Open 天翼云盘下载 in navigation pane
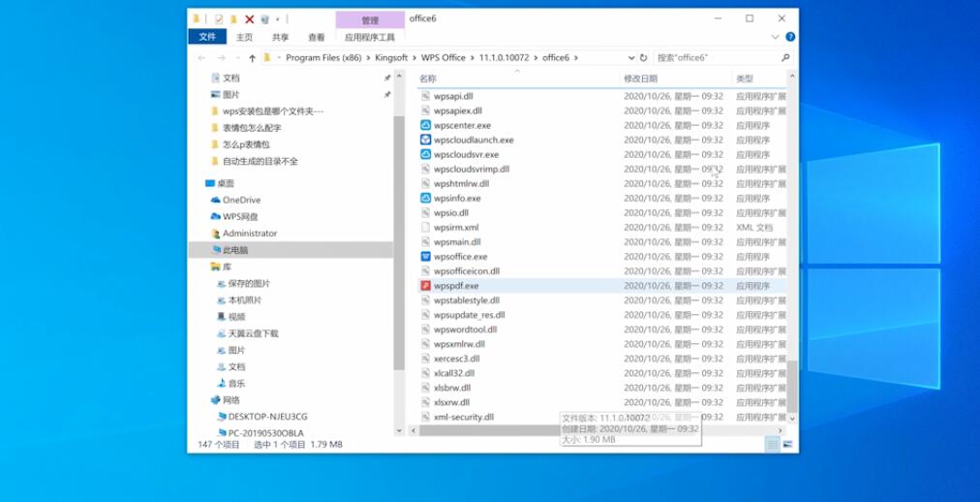This screenshot has width=980, height=502. coord(253,333)
